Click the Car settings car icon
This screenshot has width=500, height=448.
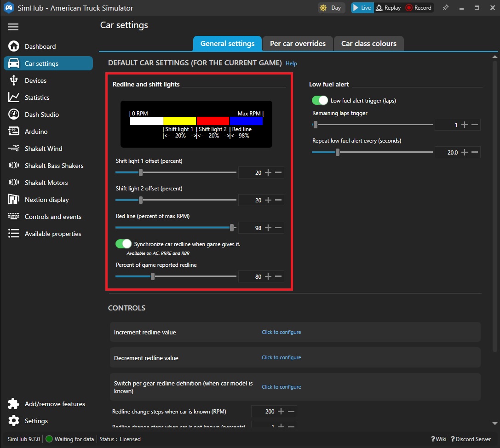coord(14,63)
